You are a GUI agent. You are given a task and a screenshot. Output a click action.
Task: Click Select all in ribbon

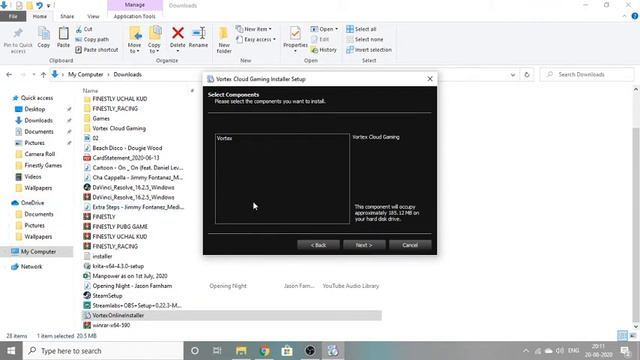pyautogui.click(x=361, y=29)
